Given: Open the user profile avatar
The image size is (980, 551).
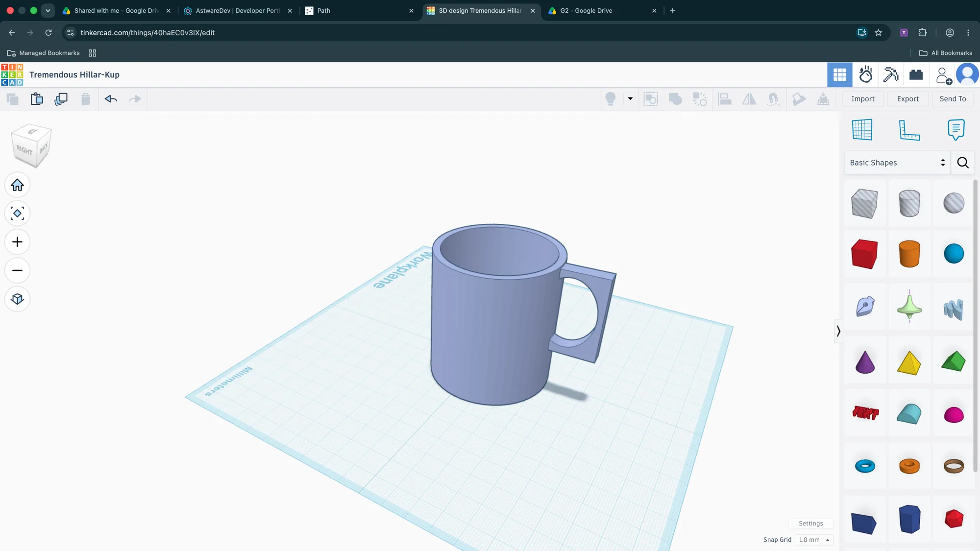Looking at the screenshot, I should (967, 74).
